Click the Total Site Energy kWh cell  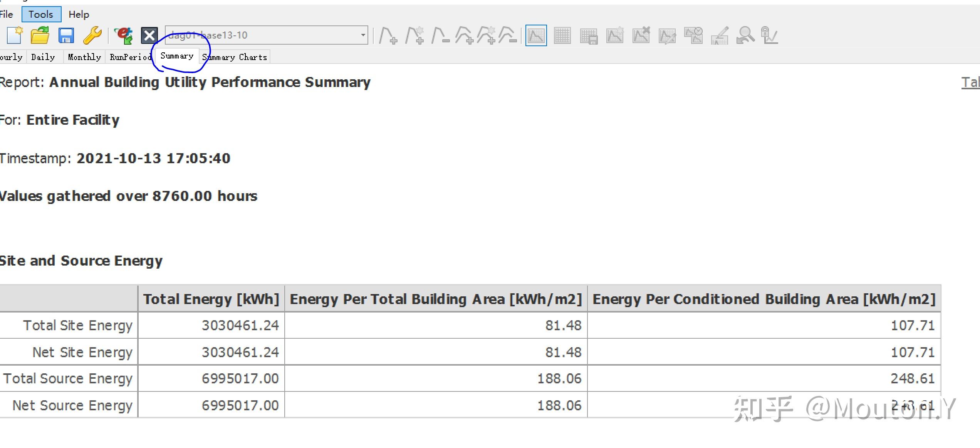240,326
